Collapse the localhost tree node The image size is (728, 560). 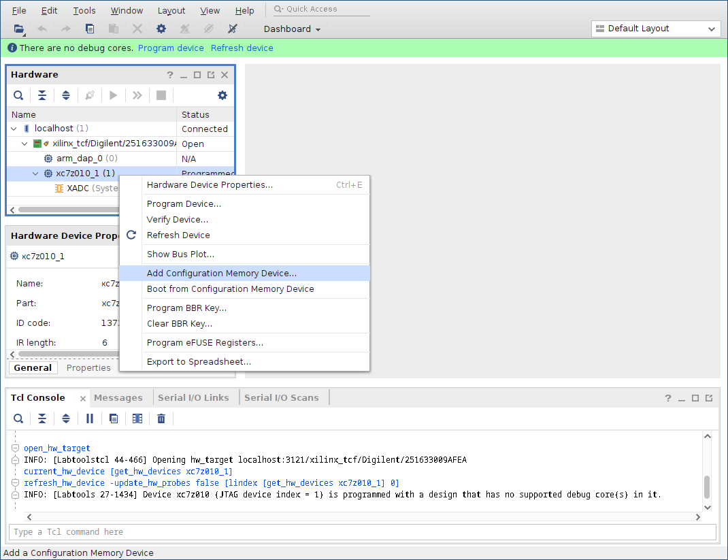tap(14, 129)
